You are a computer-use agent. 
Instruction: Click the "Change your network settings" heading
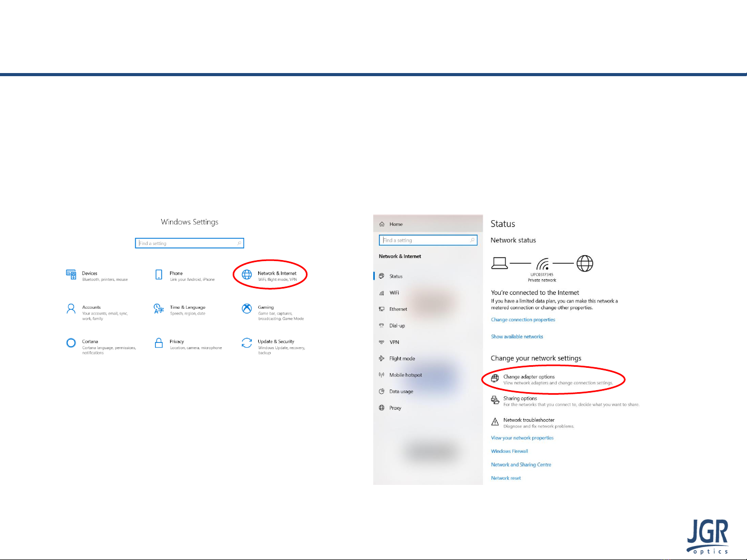pyautogui.click(x=536, y=358)
